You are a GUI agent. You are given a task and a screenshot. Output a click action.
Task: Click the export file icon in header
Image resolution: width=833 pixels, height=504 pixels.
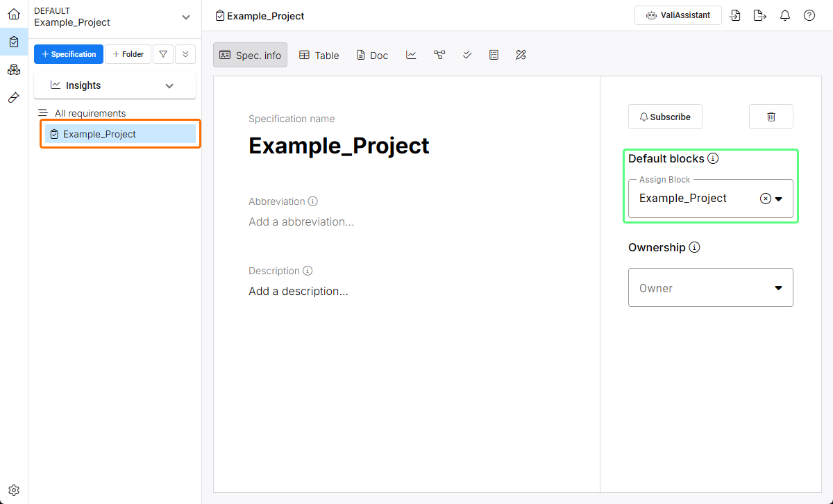(760, 16)
